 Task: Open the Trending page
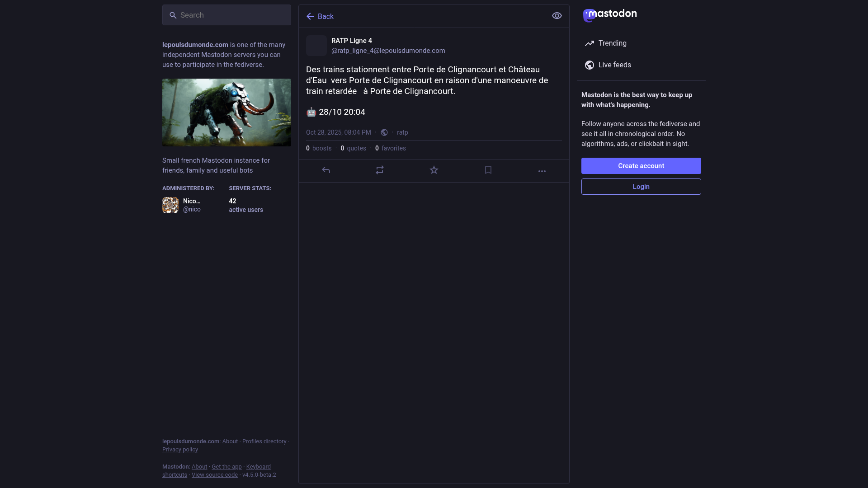click(612, 43)
